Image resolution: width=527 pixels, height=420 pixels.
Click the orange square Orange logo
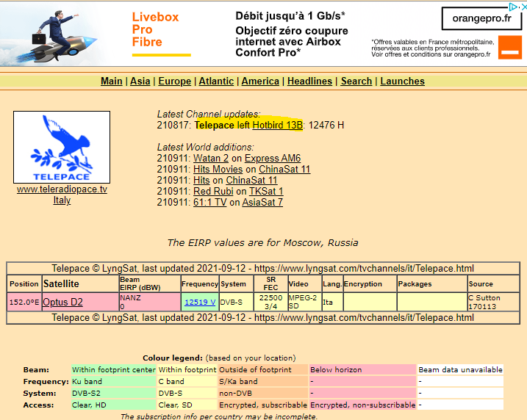click(510, 48)
